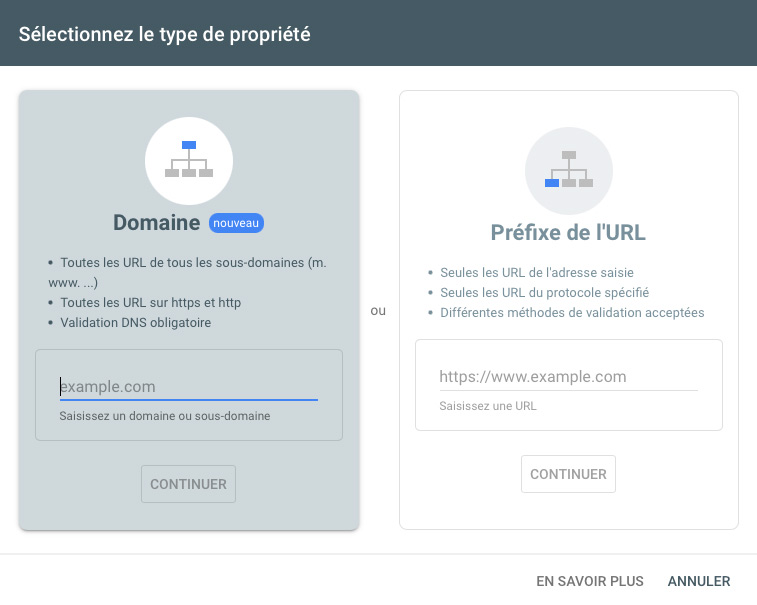Open the EN SAVOIR PLUS link
The width and height of the screenshot is (757, 605).
590,581
